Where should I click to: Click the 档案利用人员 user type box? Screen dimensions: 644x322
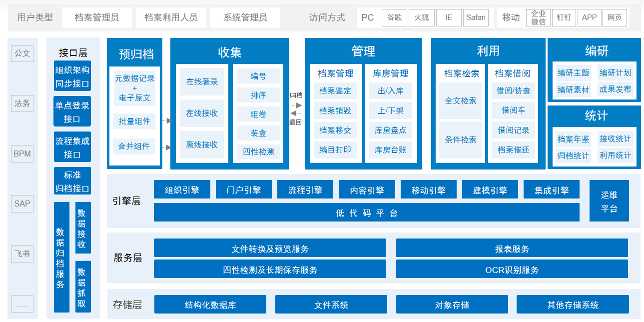tap(171, 17)
